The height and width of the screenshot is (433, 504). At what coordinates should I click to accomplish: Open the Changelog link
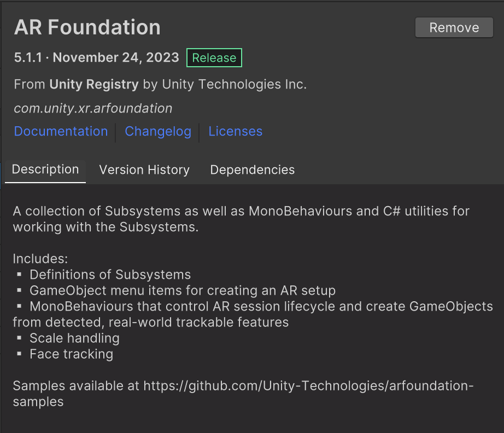tap(158, 131)
